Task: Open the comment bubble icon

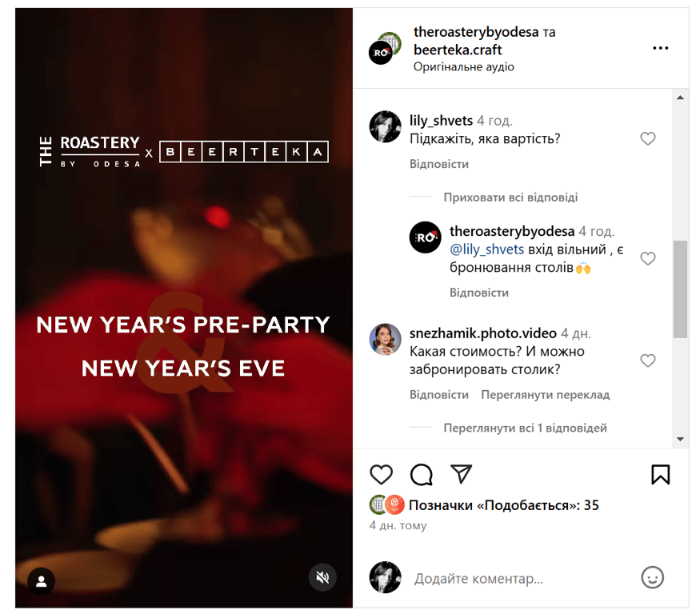Action: tap(421, 474)
